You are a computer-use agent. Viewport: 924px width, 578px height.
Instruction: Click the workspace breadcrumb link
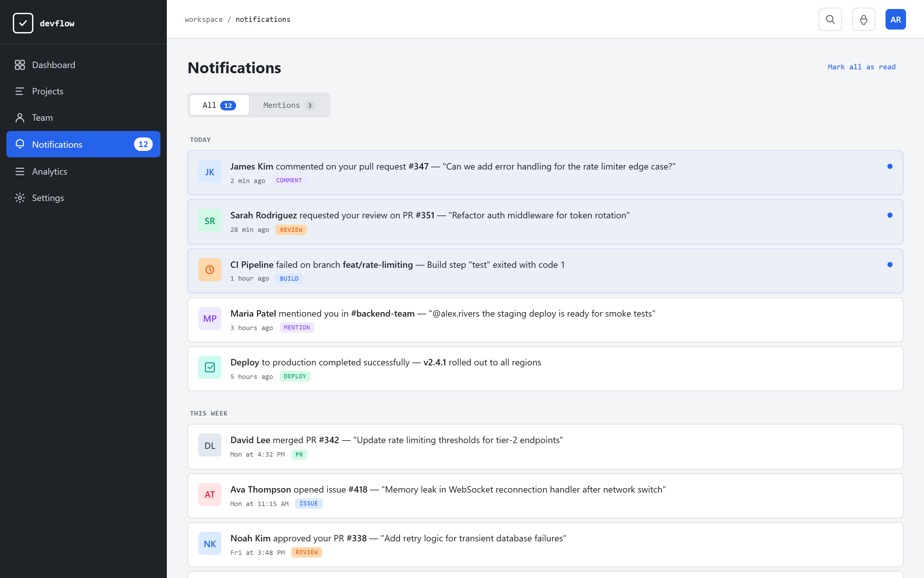[203, 19]
